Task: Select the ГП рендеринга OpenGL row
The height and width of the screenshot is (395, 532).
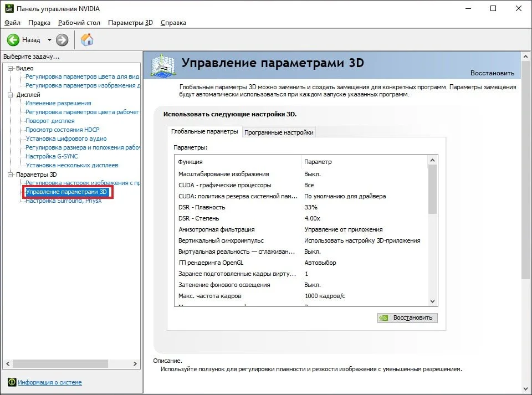Action: (301, 263)
